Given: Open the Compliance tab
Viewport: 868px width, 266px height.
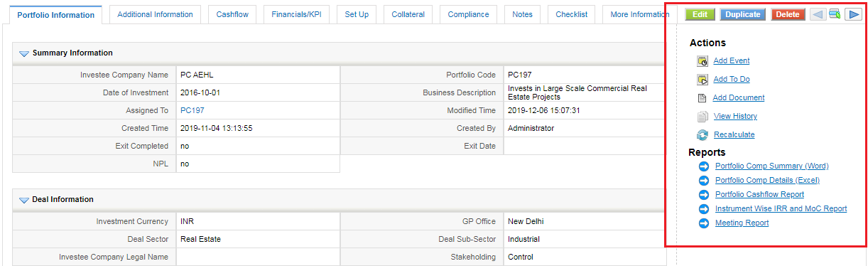Looking at the screenshot, I should (468, 14).
